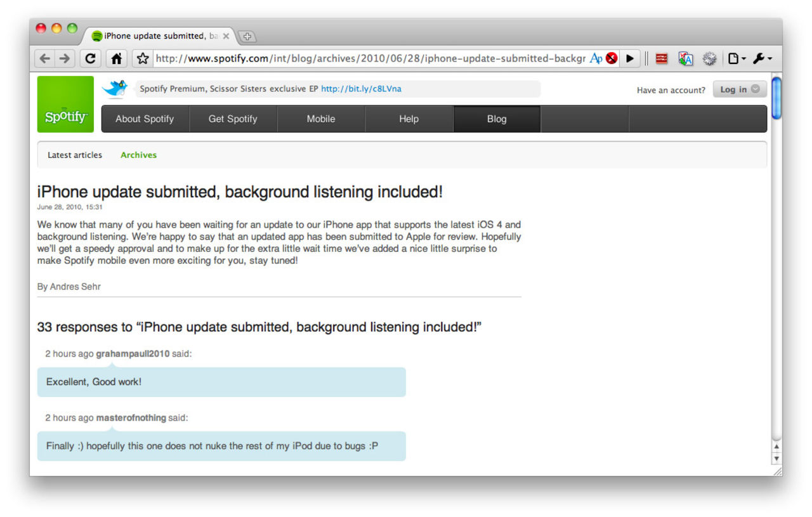Open the page menu dropdown
The image size is (812, 517).
coord(736,58)
